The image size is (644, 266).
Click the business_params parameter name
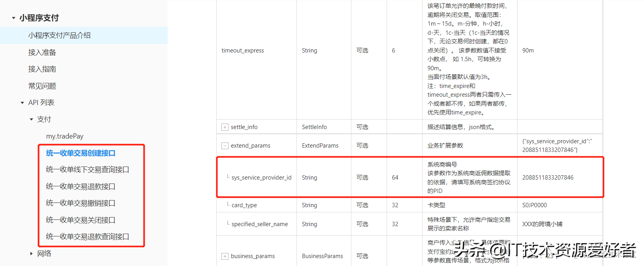point(253,256)
